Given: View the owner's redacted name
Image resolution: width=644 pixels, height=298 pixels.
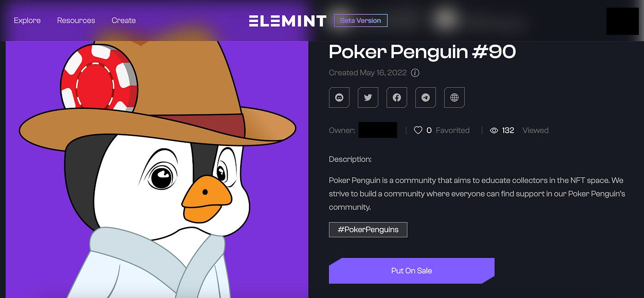Looking at the screenshot, I should [378, 130].
